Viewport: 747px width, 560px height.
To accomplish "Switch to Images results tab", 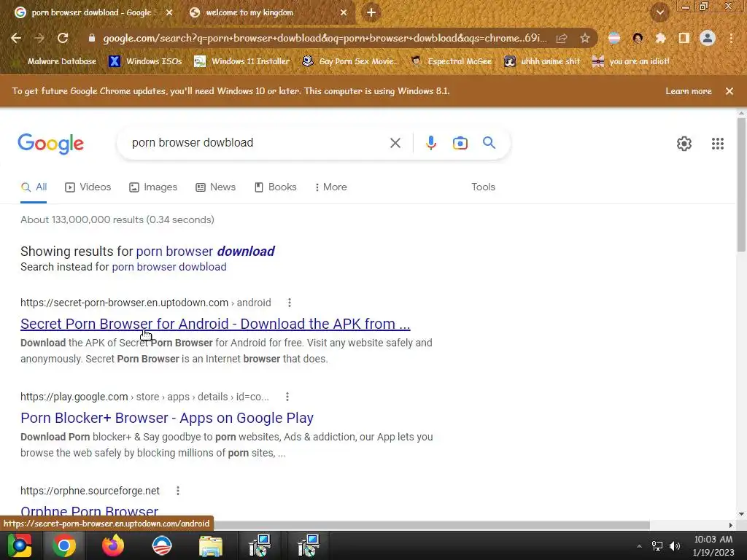I will pos(153,187).
